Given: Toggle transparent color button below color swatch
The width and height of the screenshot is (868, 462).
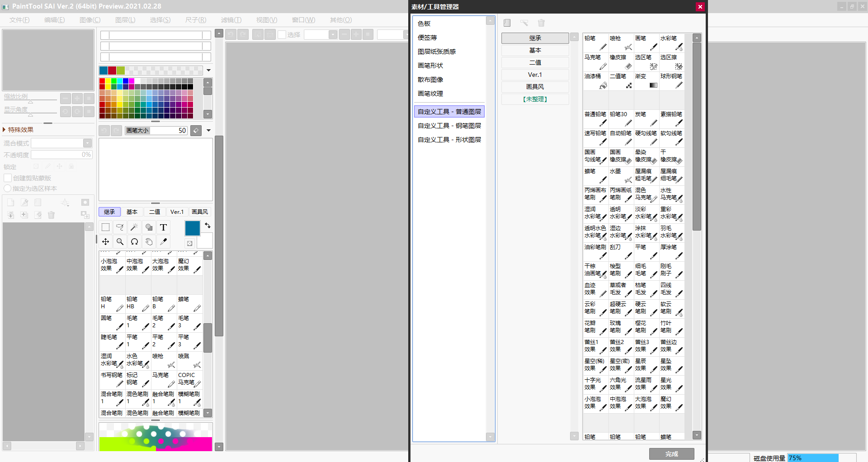Looking at the screenshot, I should pos(189,243).
